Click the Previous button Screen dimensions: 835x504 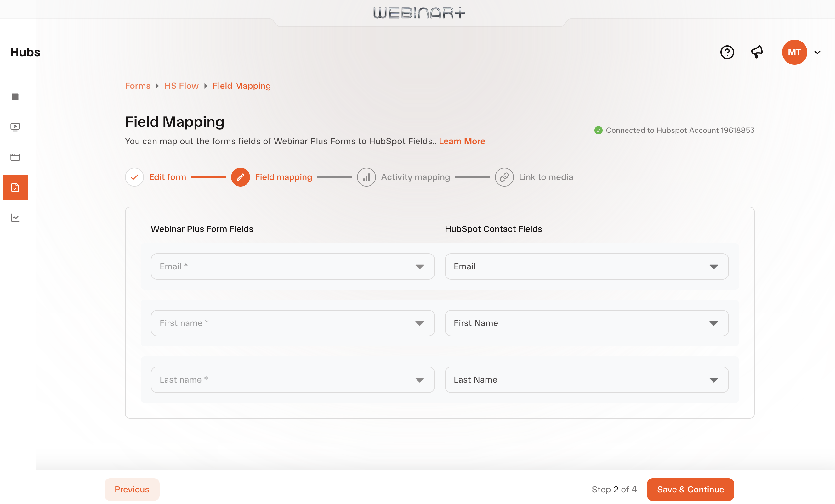click(132, 490)
